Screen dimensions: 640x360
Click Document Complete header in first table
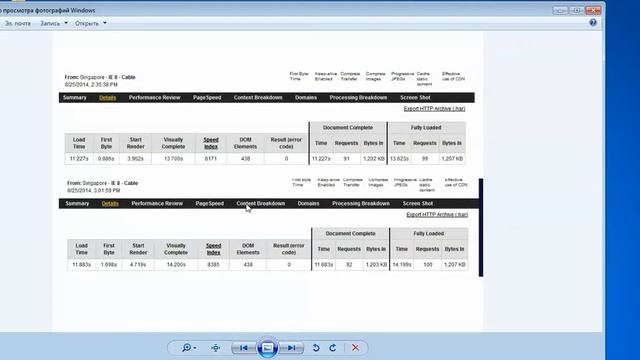(x=348, y=128)
